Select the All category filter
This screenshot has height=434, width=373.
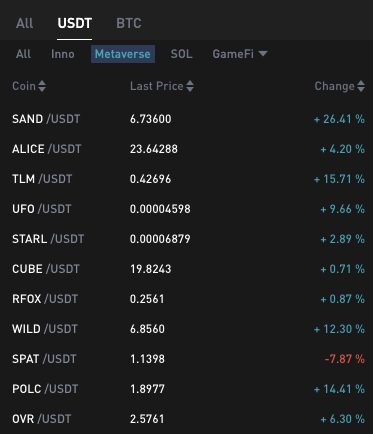23,54
